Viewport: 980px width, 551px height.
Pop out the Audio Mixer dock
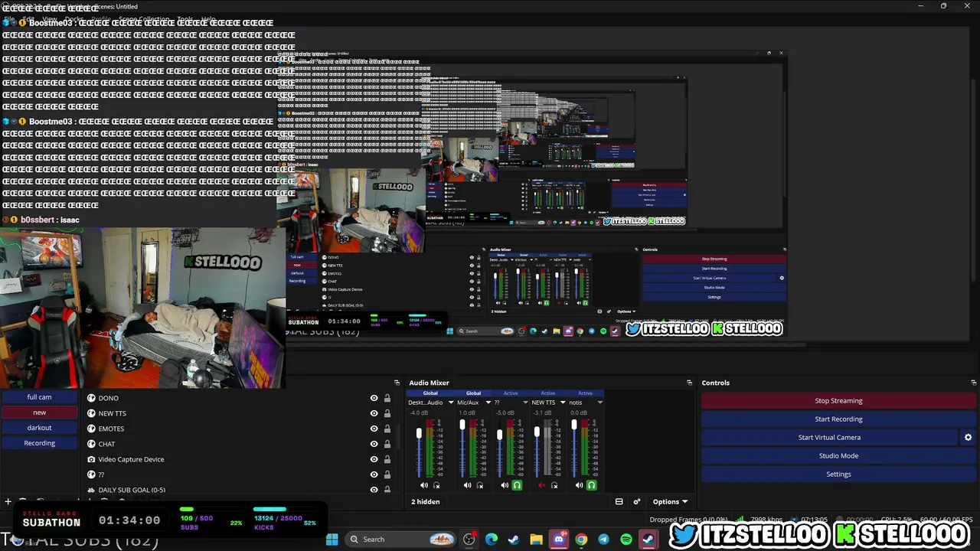point(689,383)
